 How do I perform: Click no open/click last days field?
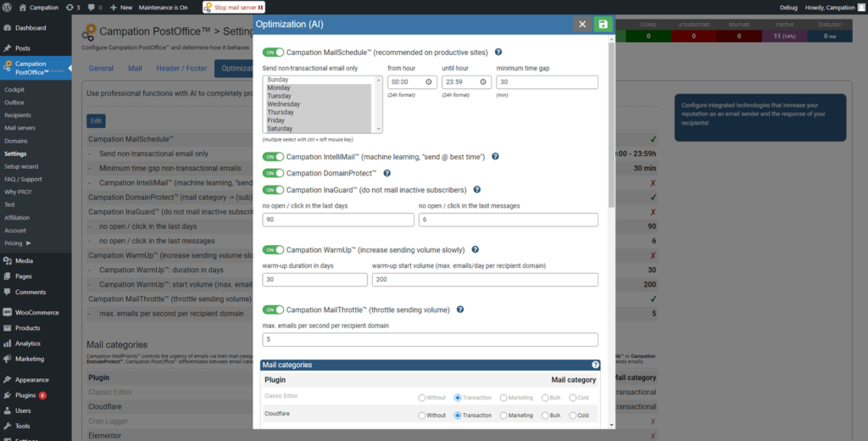click(338, 220)
